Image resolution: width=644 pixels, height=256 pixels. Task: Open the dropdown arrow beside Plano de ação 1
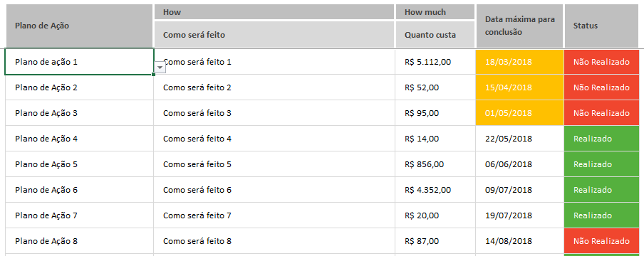pos(160,68)
